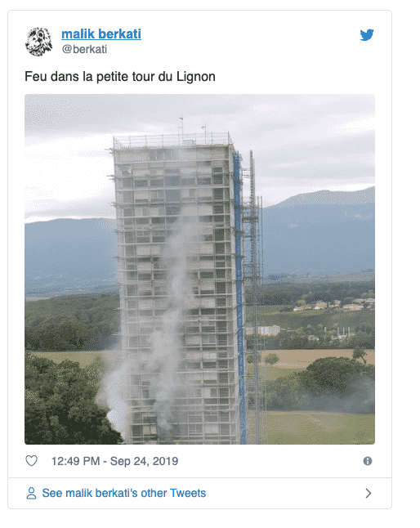Click the right chevron arrow in footer

[x=369, y=494]
